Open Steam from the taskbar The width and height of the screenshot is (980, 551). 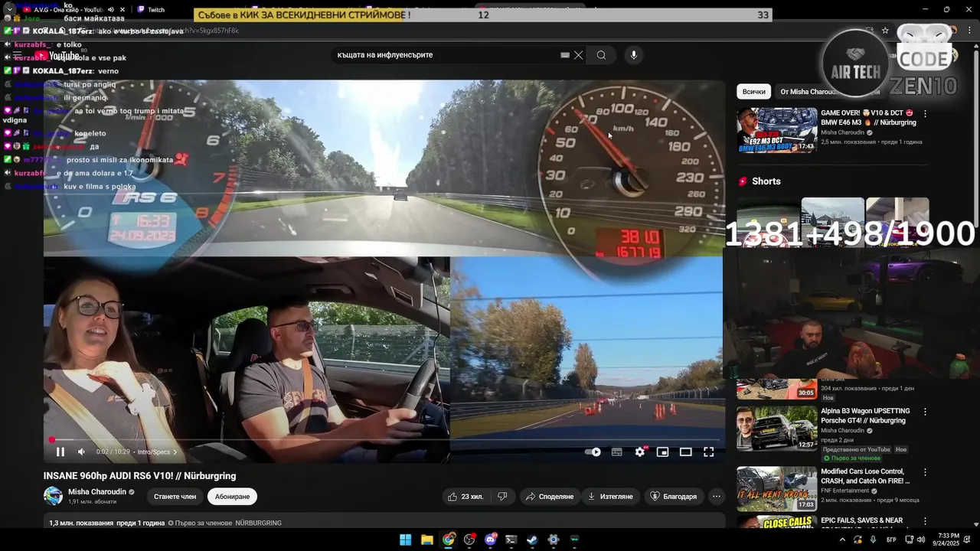click(532, 540)
